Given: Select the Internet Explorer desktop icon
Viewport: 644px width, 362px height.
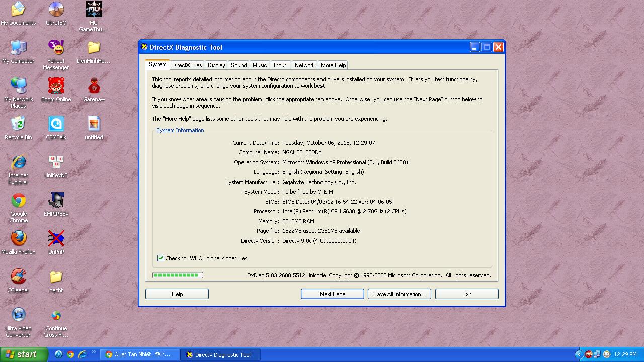Looking at the screenshot, I should [18, 169].
